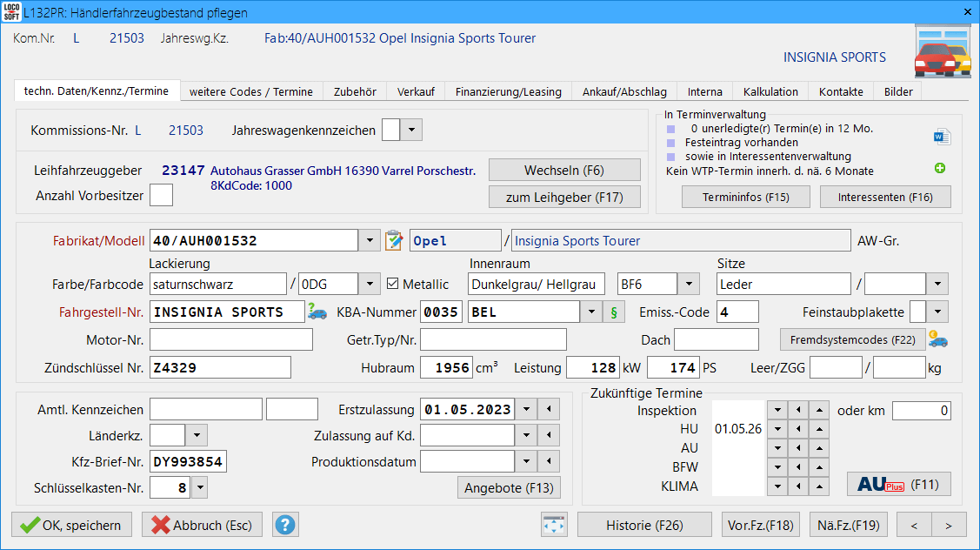
Task: Toggle the Metallic checkbox
Action: coord(393,284)
